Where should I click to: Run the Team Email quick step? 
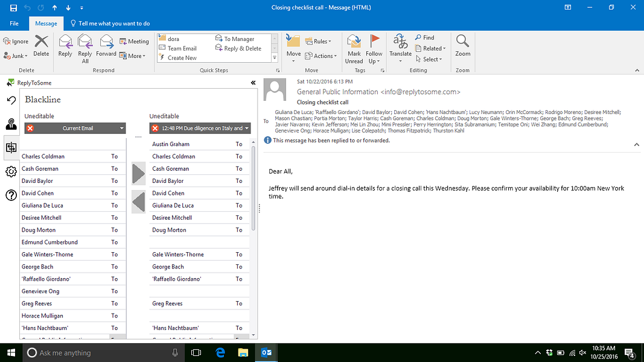coord(178,48)
